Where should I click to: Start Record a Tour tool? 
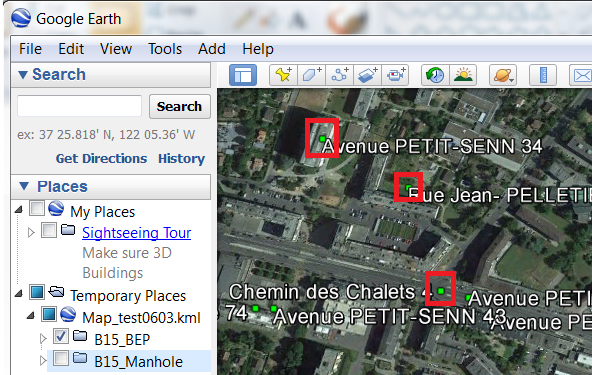(x=395, y=75)
